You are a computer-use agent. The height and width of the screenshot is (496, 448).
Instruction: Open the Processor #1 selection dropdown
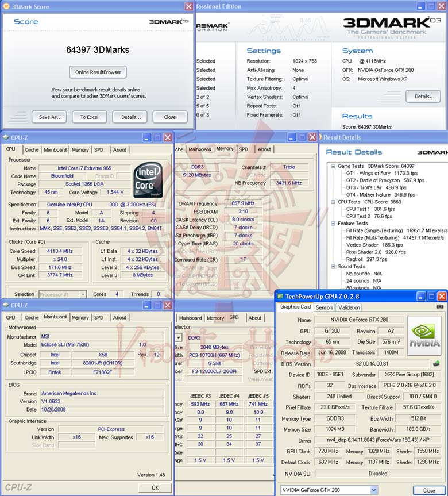point(83,294)
